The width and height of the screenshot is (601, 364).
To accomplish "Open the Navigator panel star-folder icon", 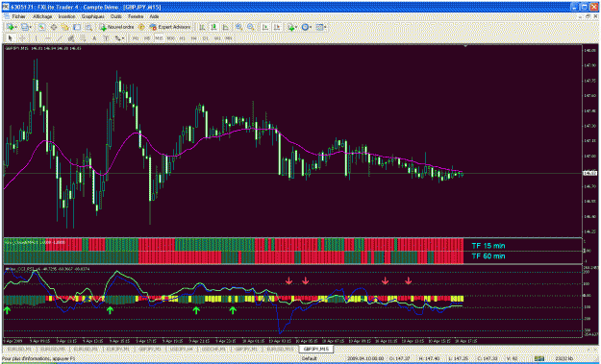I will (64, 27).
